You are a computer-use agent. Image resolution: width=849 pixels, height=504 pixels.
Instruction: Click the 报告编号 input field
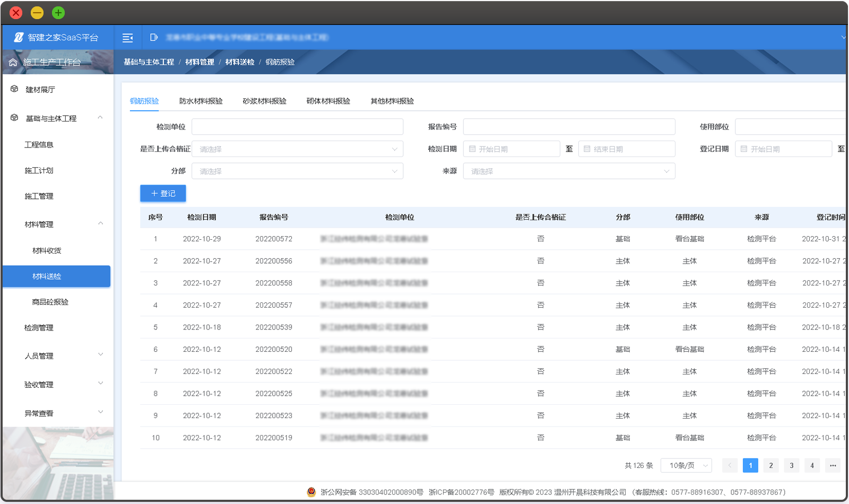click(569, 127)
